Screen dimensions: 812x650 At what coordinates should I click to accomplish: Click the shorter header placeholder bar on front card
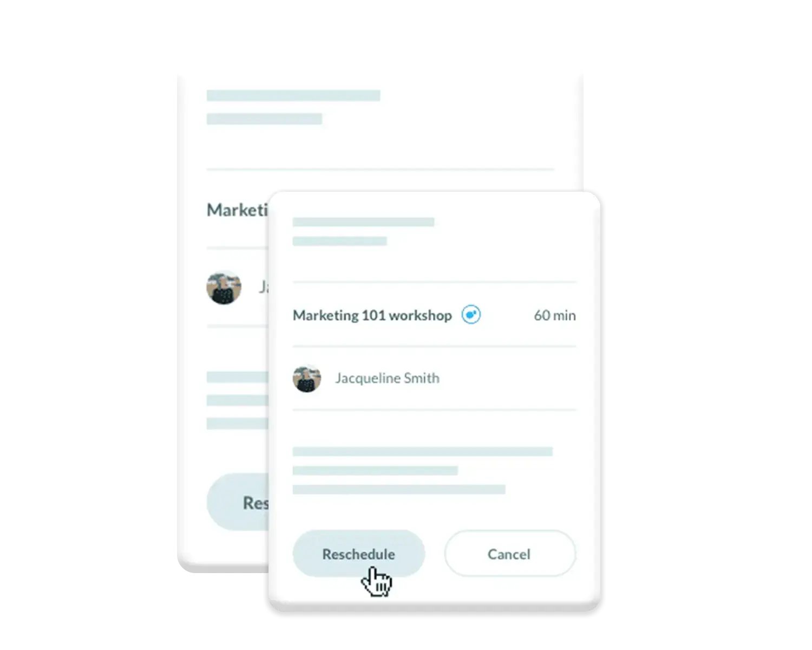click(x=339, y=241)
